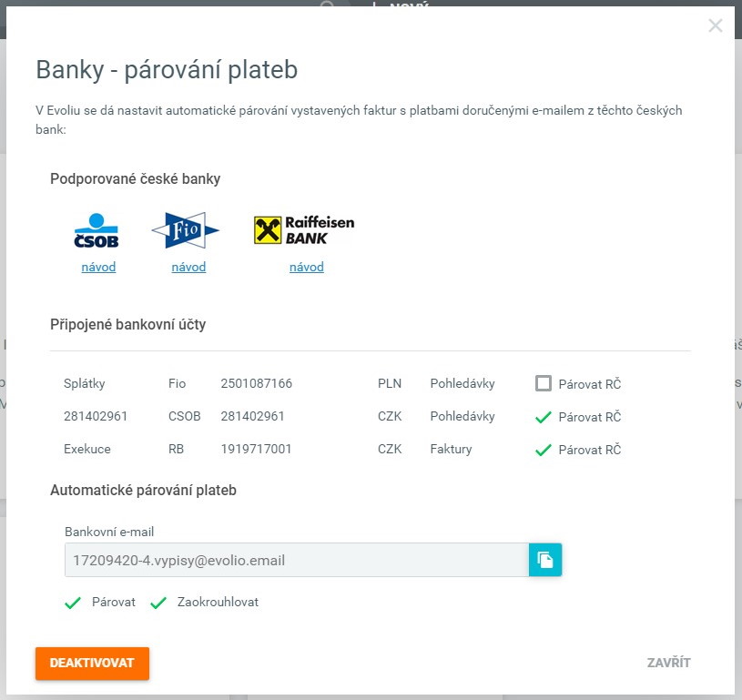Click the ČSOB bank logo
742x700 pixels.
(97, 231)
